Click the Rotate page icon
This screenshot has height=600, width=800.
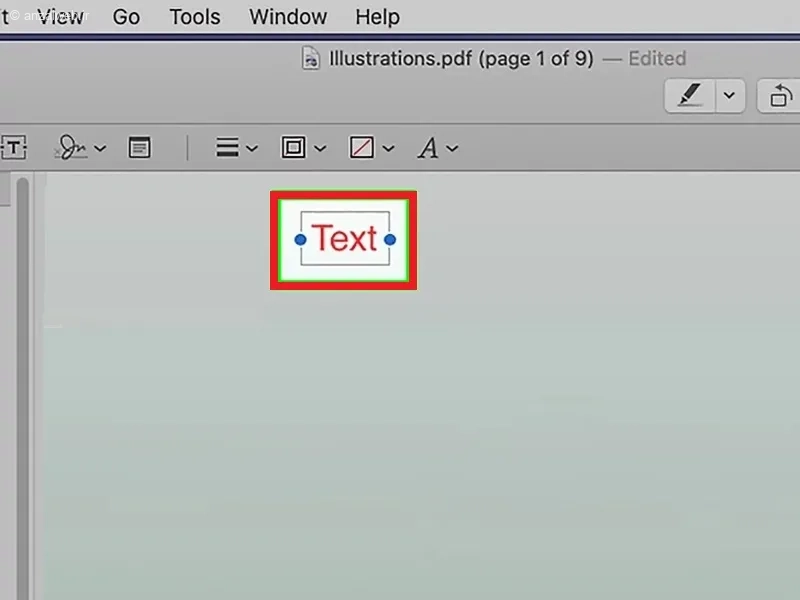(x=779, y=95)
